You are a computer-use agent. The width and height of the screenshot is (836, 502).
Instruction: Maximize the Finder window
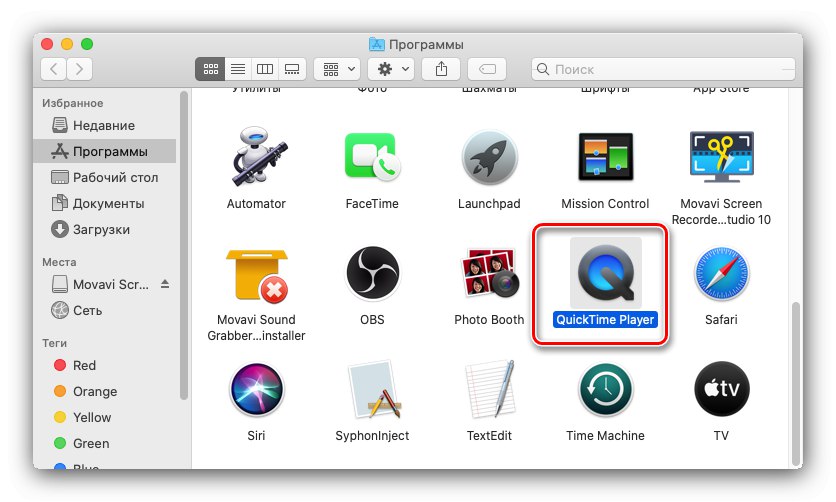click(x=87, y=44)
